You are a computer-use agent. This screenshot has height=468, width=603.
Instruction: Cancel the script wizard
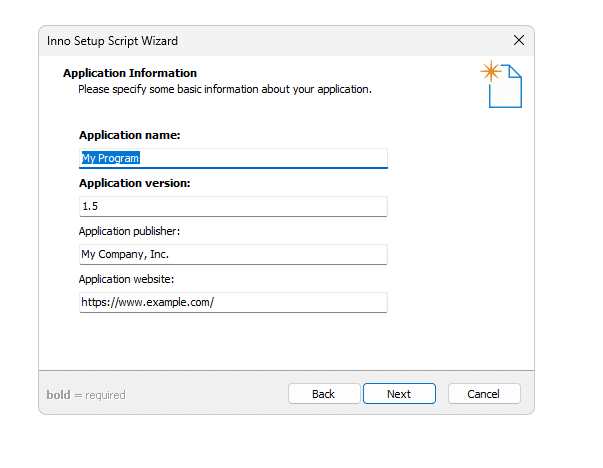click(484, 394)
